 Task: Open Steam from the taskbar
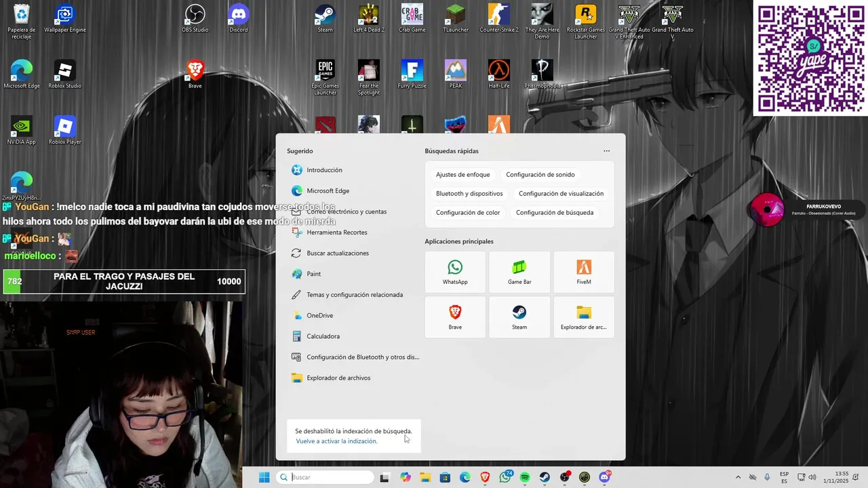pos(545,477)
